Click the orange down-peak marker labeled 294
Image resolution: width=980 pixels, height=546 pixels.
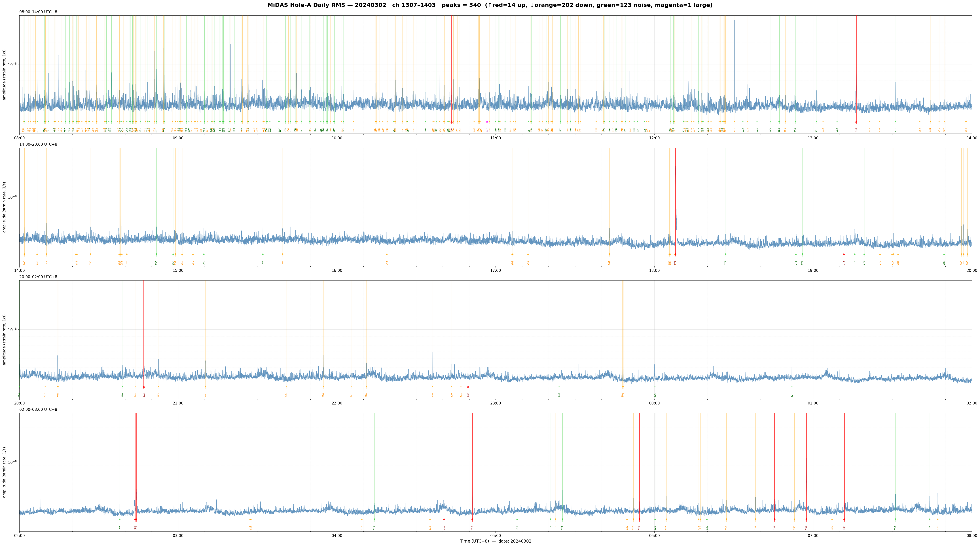click(206, 387)
